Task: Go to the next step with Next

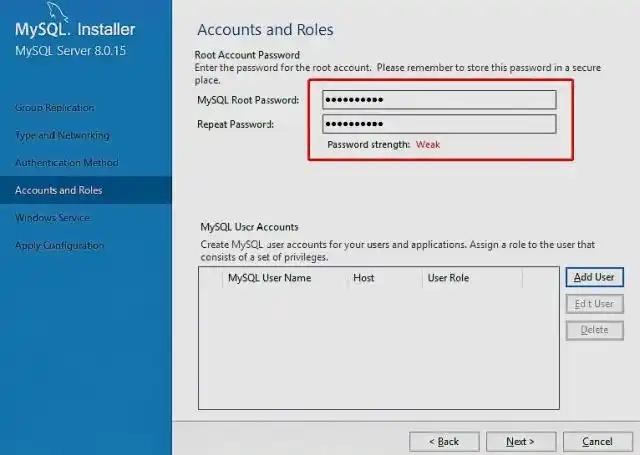Action: (521, 442)
